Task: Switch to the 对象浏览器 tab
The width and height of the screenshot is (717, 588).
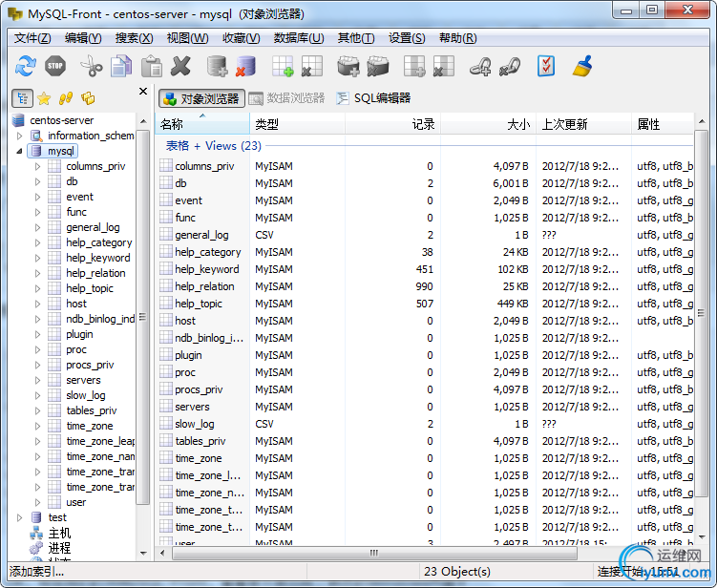Action: pyautogui.click(x=201, y=98)
